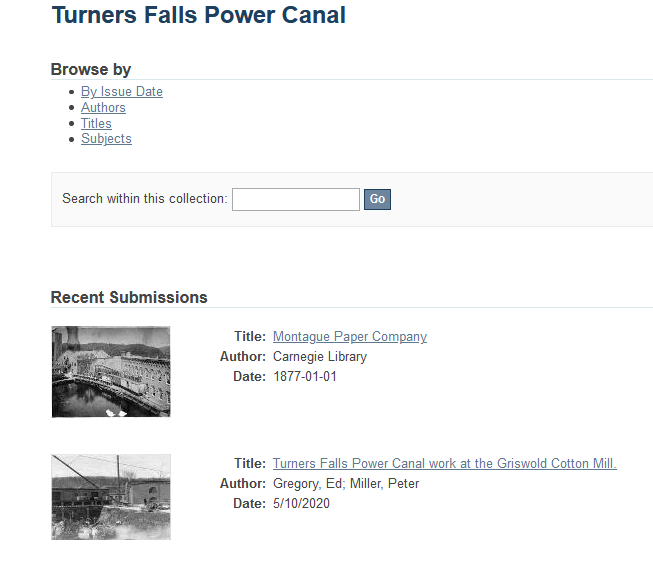Select the Carnegie Library author text

click(320, 357)
